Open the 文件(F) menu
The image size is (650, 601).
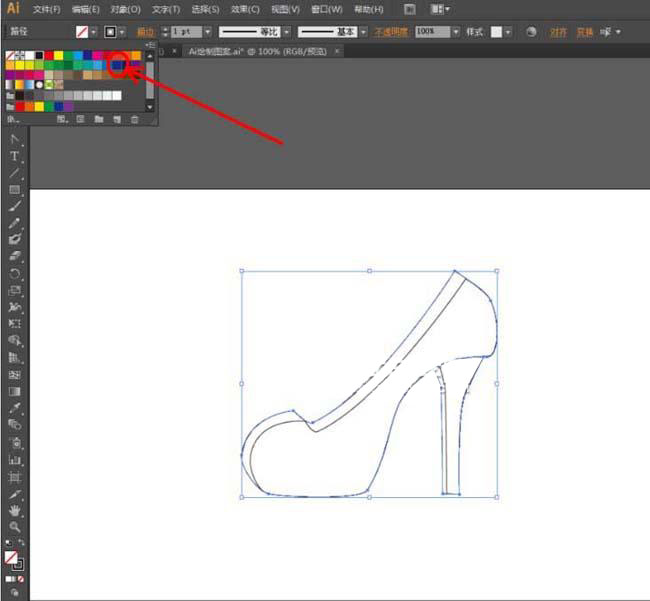pos(47,9)
